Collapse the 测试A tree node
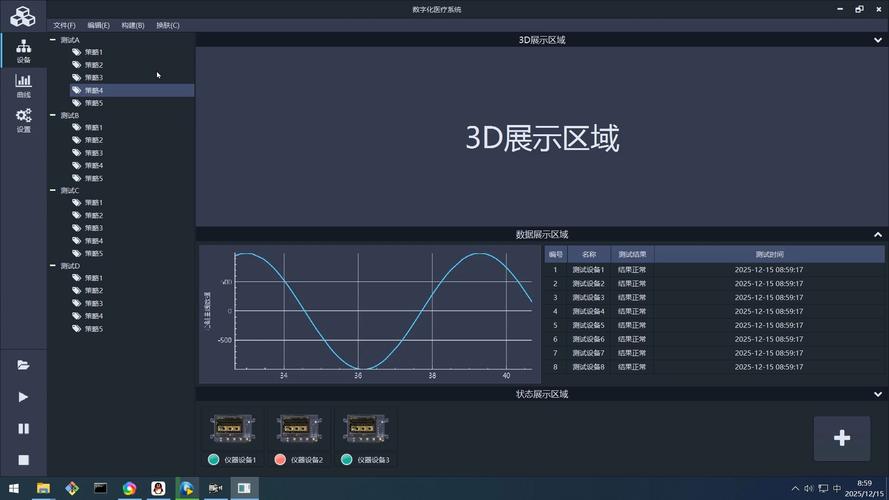This screenshot has height=500, width=889. coord(53,40)
